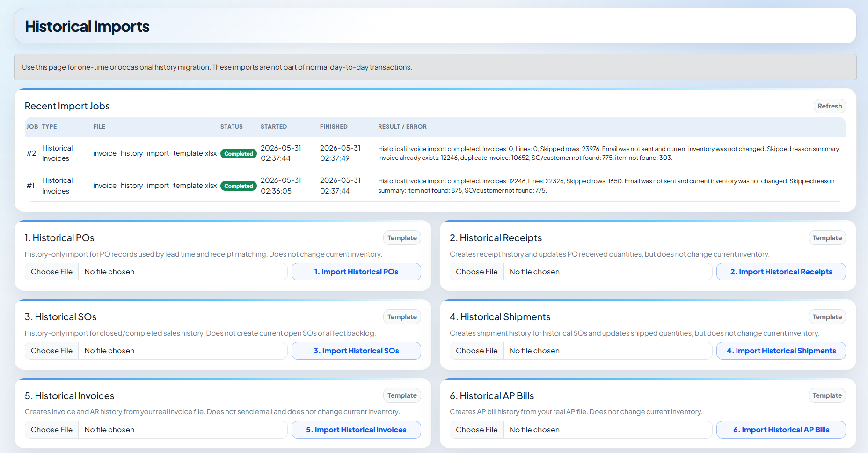This screenshot has height=453, width=868.
Task: Open Template for Historical Receipts
Action: coord(827,238)
